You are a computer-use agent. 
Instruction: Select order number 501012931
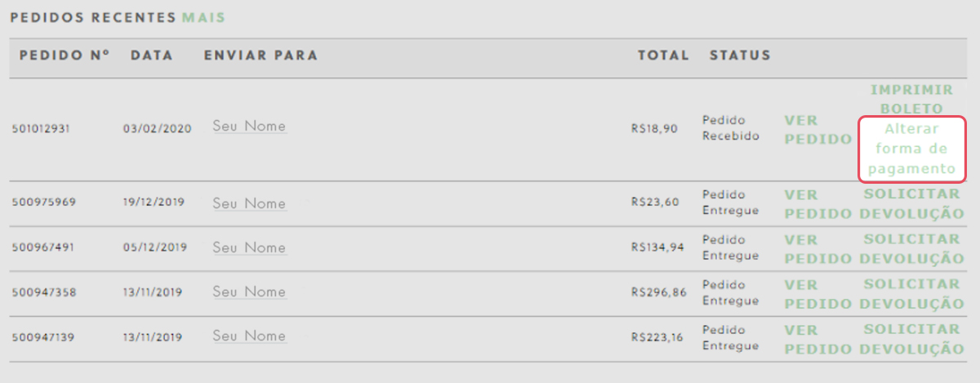coord(42,129)
